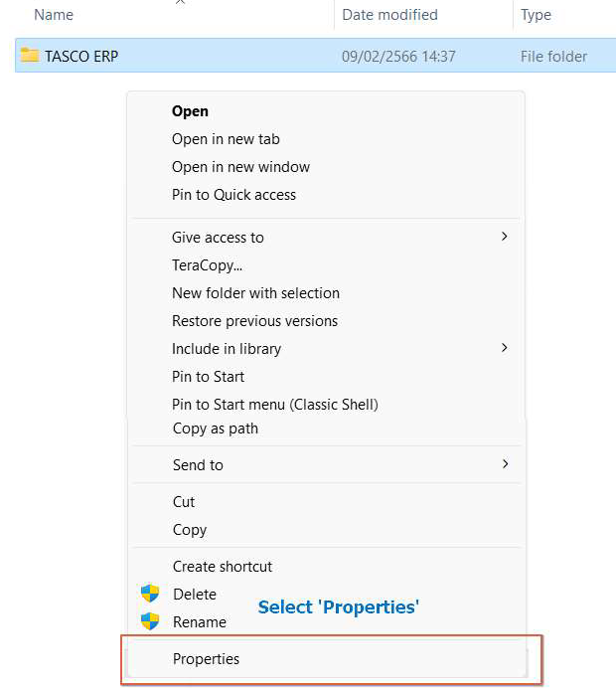
Task: Choose 'Open in new window'
Action: click(x=240, y=167)
